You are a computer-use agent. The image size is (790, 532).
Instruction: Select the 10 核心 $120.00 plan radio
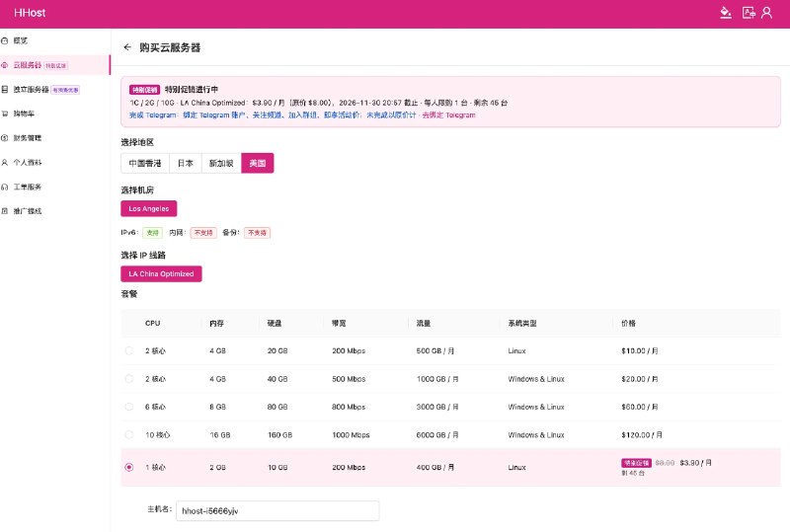tap(129, 434)
